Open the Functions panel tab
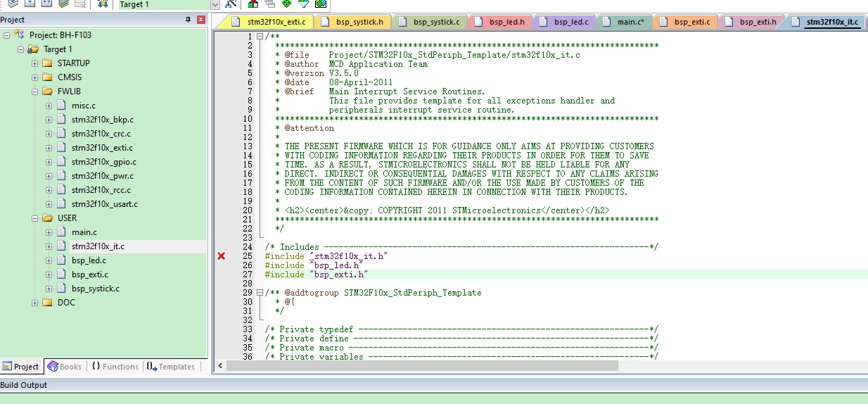 click(x=115, y=367)
